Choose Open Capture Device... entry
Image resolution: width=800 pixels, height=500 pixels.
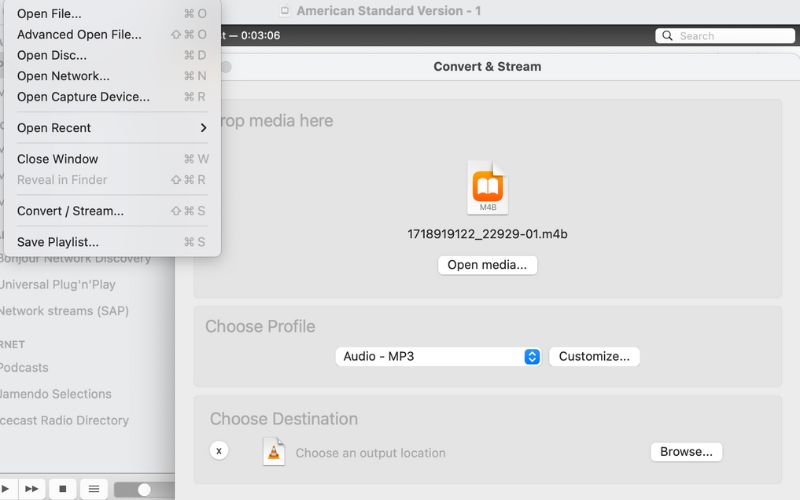pyautogui.click(x=112, y=97)
